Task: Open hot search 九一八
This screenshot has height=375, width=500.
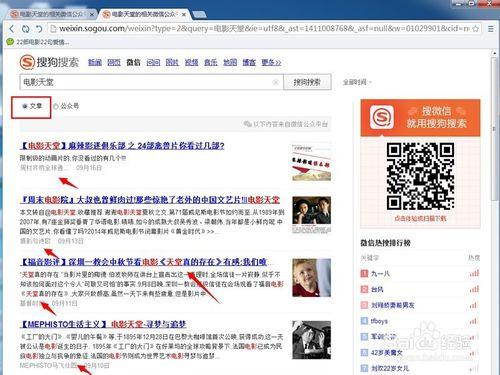Action: tap(380, 274)
